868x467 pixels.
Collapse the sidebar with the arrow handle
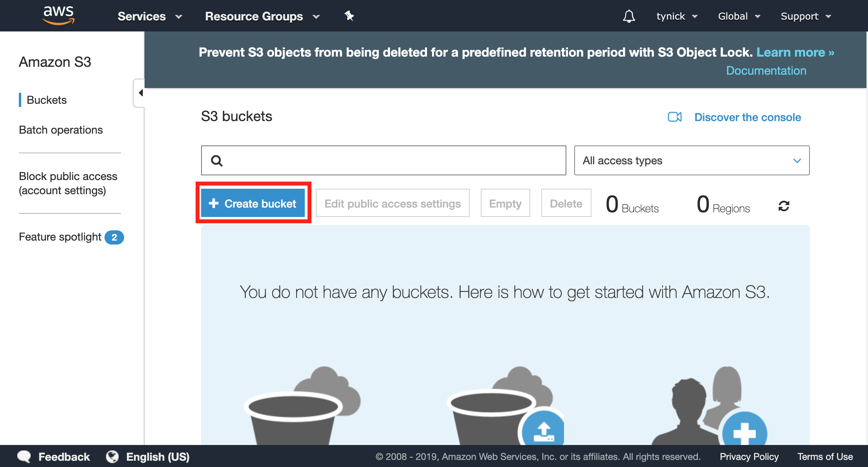point(139,93)
